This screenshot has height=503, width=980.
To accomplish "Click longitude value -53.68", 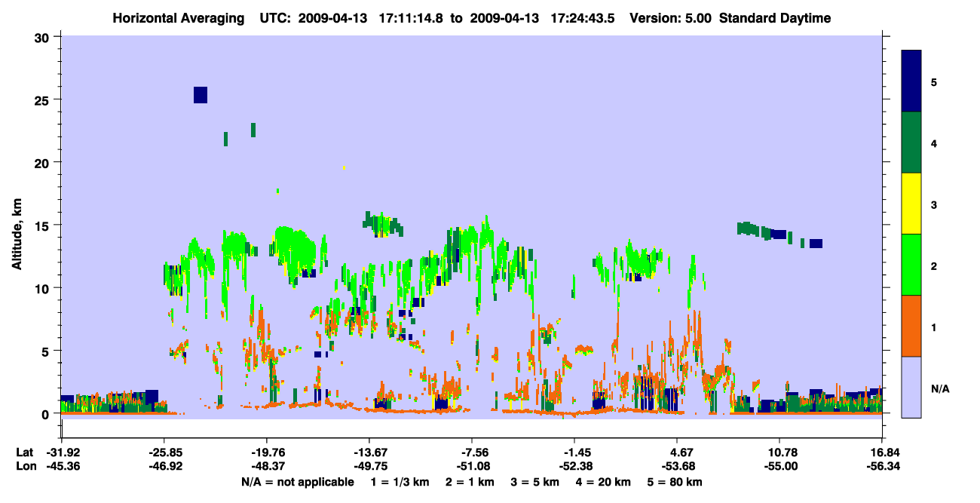I will click(677, 466).
